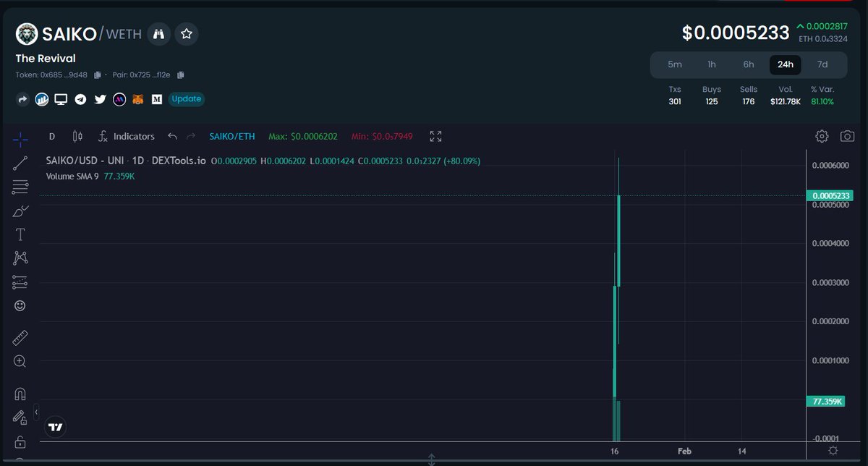Open axis settings gear at bottom right
Viewport: 868px width, 466px height.
pyautogui.click(x=833, y=451)
